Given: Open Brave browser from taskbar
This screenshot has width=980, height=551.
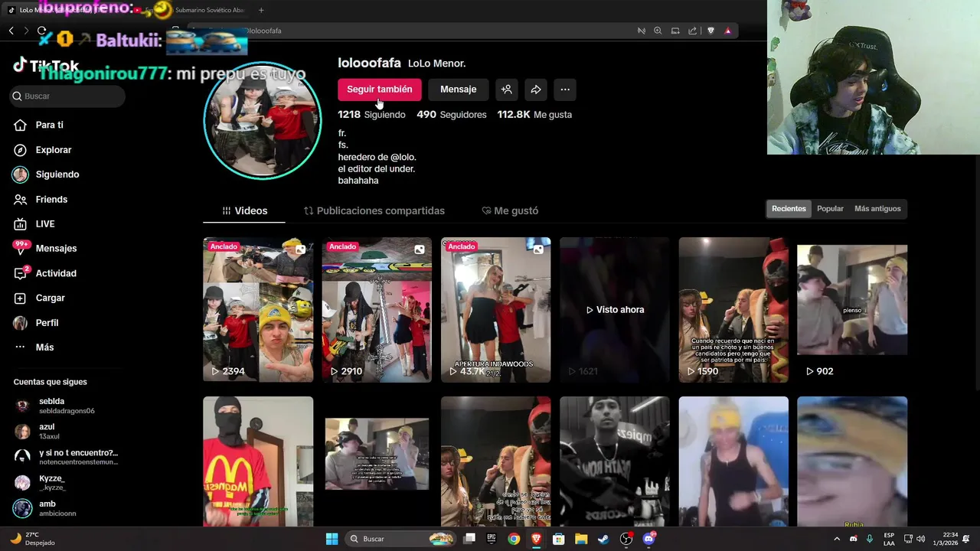Looking at the screenshot, I should tap(536, 539).
